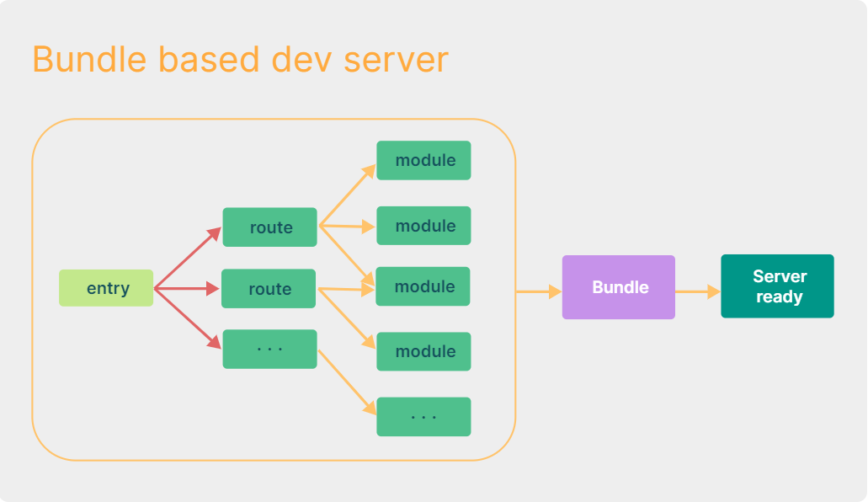Click the Bundle based dev server title
The width and height of the screenshot is (868, 502).
point(240,59)
